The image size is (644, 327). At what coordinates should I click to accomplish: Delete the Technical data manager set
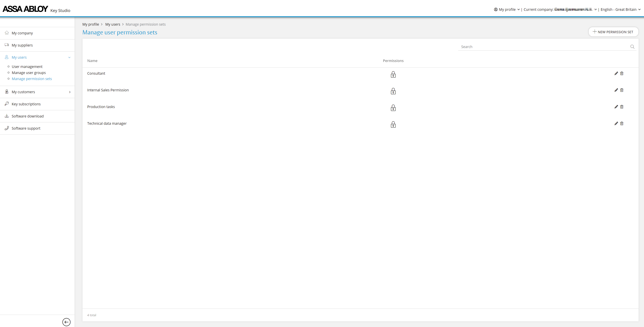click(x=622, y=123)
